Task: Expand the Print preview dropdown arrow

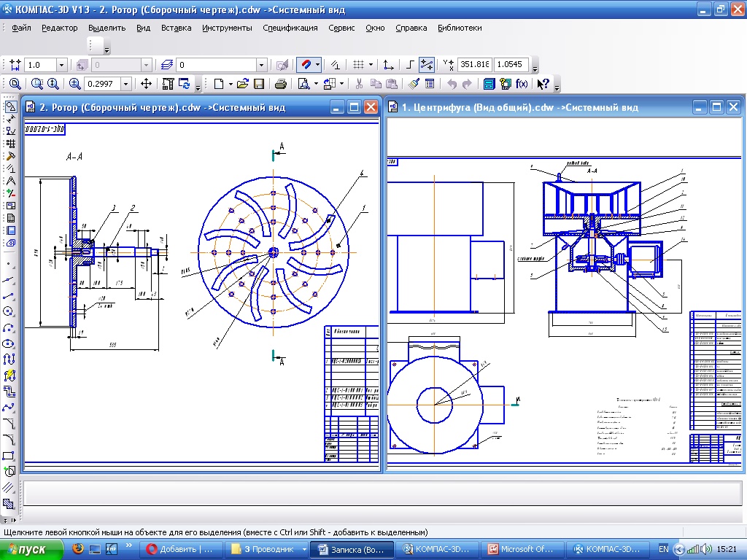Action: 316,84
